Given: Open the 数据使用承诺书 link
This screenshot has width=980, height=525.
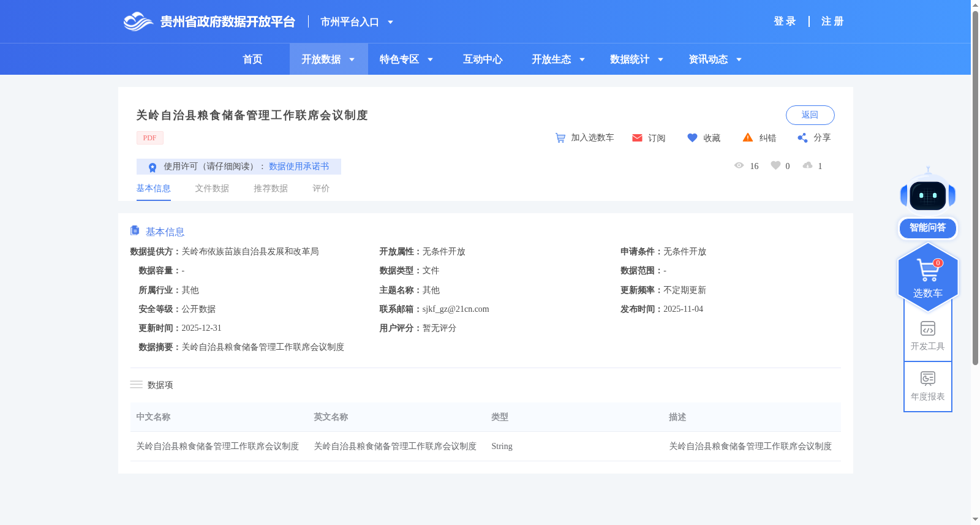Looking at the screenshot, I should click(x=299, y=167).
